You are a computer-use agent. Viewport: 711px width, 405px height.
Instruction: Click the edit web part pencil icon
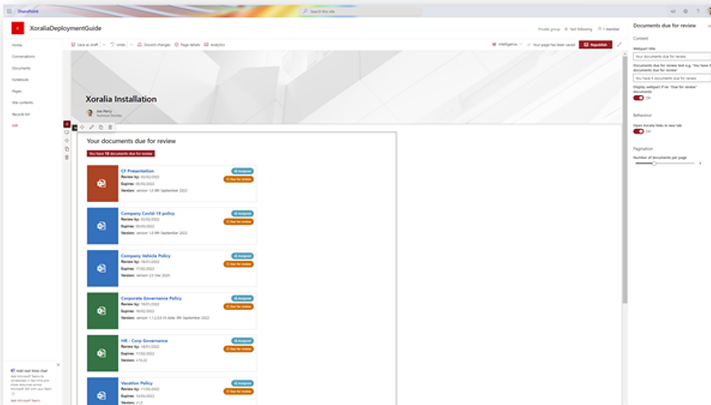pyautogui.click(x=91, y=127)
